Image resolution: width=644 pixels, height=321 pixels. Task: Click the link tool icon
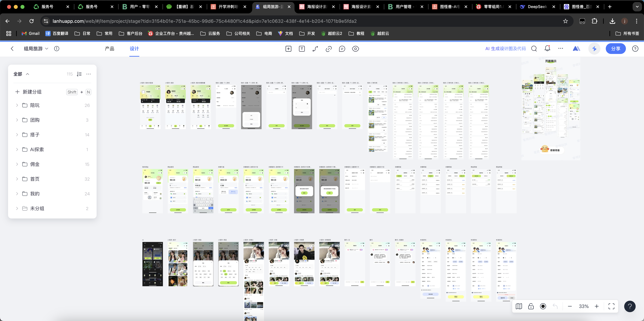[329, 49]
